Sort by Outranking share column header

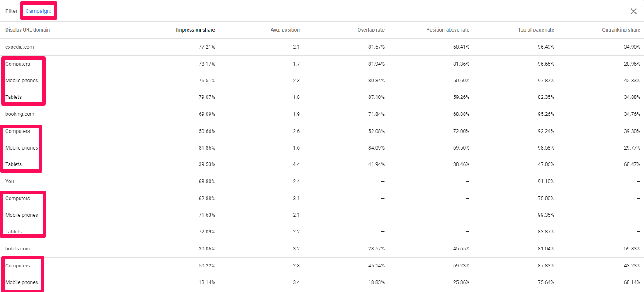point(621,30)
